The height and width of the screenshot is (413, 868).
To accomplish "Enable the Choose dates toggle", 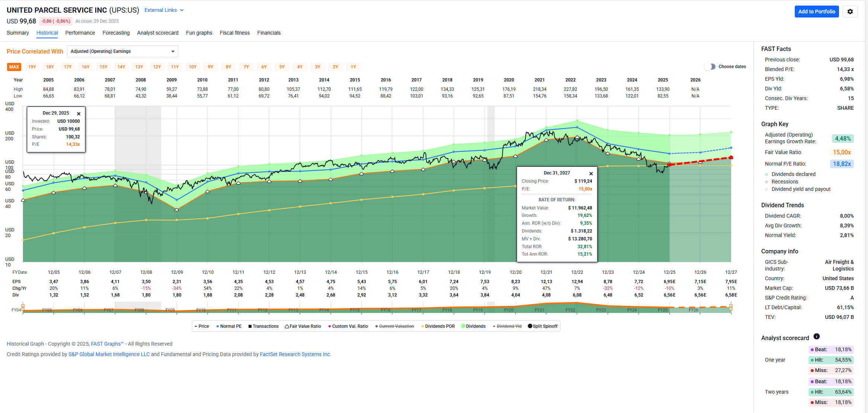I will click(710, 67).
